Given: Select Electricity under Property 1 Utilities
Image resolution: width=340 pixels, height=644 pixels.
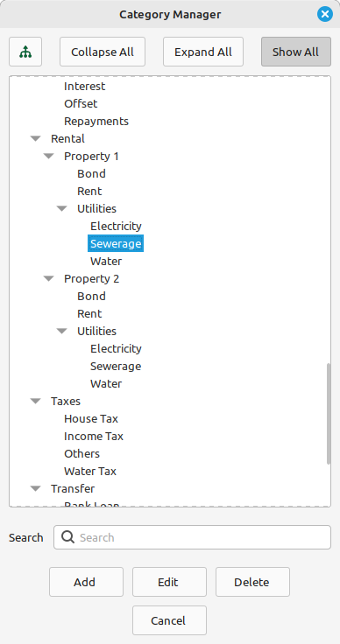Looking at the screenshot, I should 116,226.
